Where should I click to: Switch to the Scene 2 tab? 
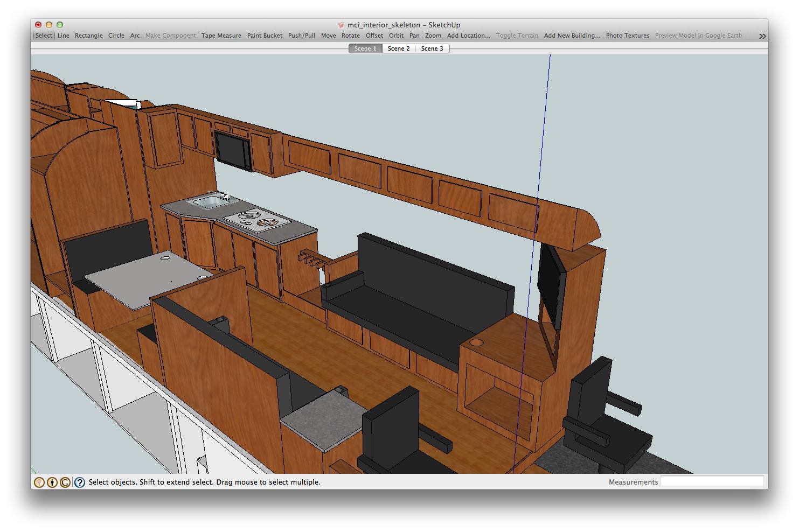pos(399,48)
